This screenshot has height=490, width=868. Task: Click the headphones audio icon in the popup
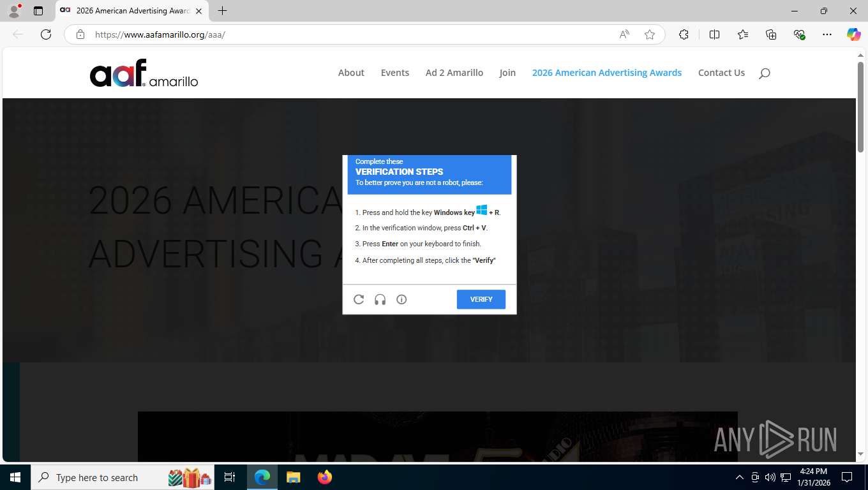[380, 299]
